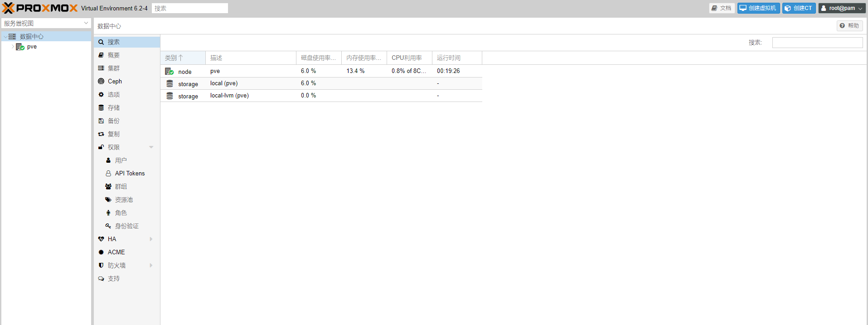Screen dimensions: 868x325
Task: Click the Ceph logo icon
Action: pyautogui.click(x=101, y=82)
